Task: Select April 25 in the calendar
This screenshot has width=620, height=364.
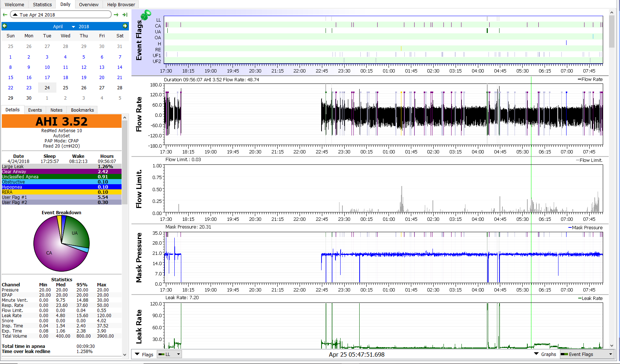Action: [66, 88]
